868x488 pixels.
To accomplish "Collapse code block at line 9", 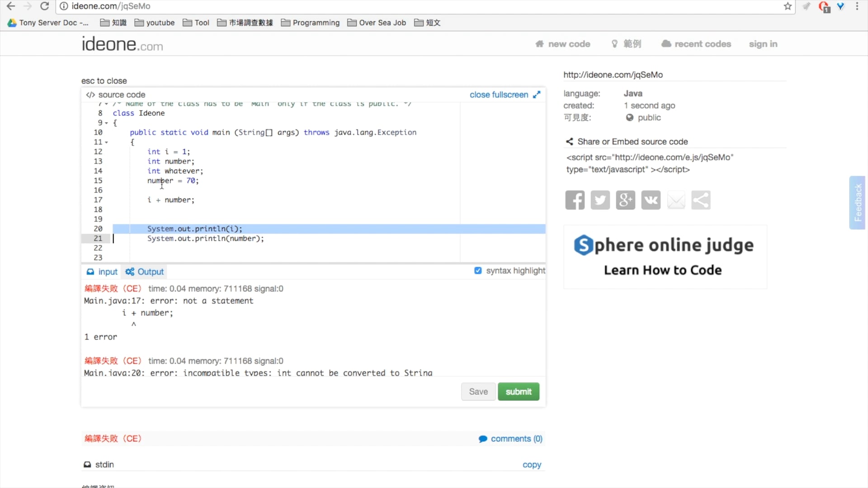I will [x=106, y=123].
